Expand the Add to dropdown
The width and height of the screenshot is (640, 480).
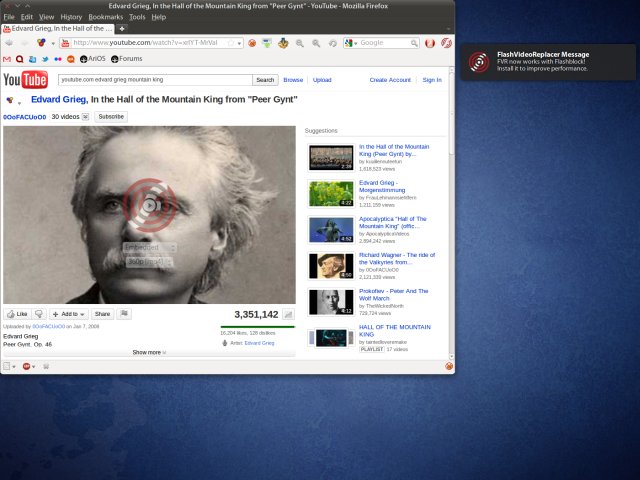pyautogui.click(x=68, y=314)
